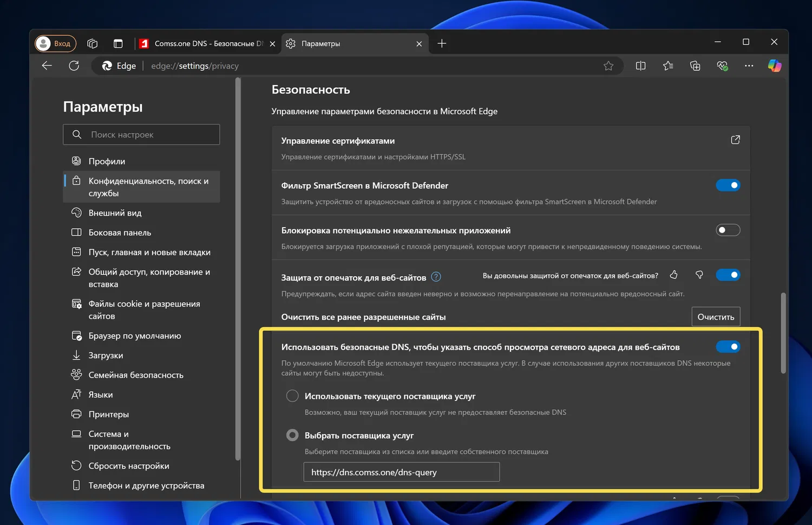Open Settings and more ellipsis menu
Screen dimensions: 812x525
point(749,66)
